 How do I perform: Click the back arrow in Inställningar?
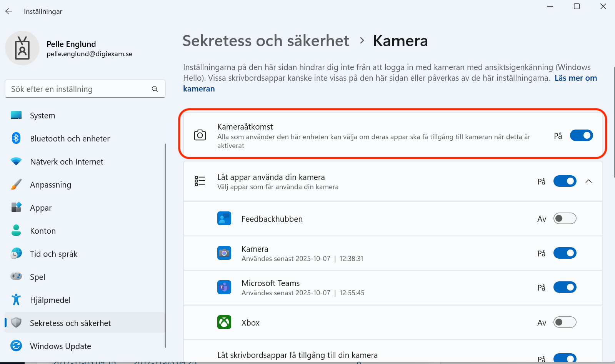click(9, 12)
